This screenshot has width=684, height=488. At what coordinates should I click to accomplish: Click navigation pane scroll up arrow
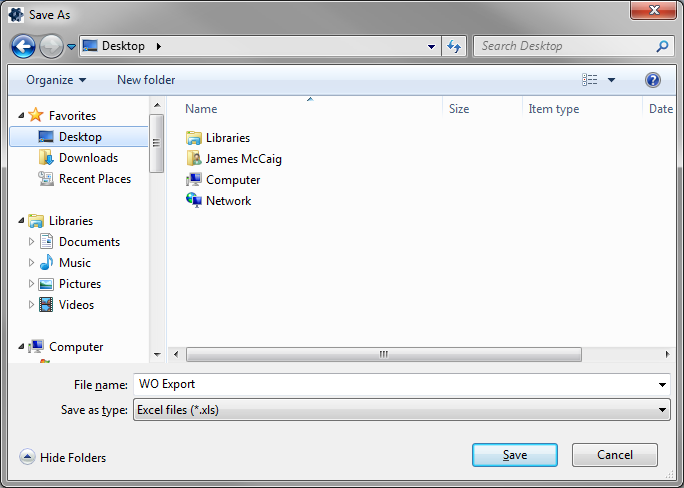point(157,105)
